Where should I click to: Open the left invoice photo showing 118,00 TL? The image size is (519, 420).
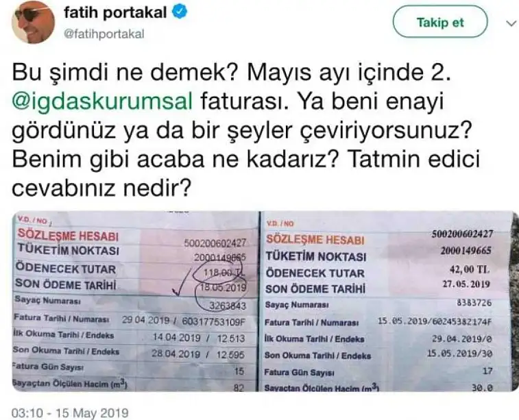(135, 301)
